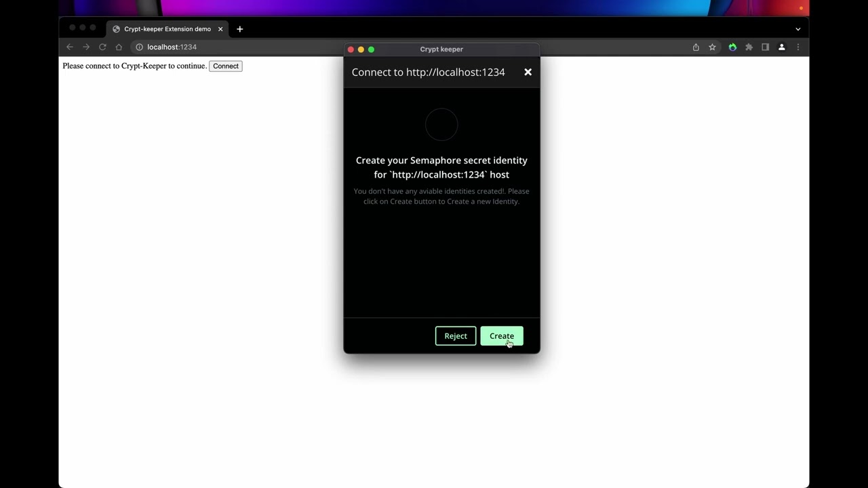868x488 pixels.
Task: Click the 'Connect to http://localhost:1234' heading
Action: tap(428, 72)
